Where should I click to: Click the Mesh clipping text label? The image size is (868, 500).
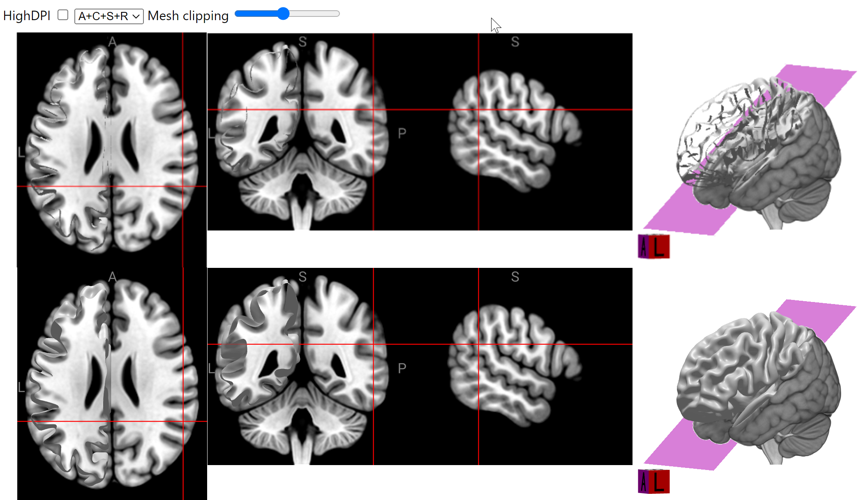(x=188, y=16)
